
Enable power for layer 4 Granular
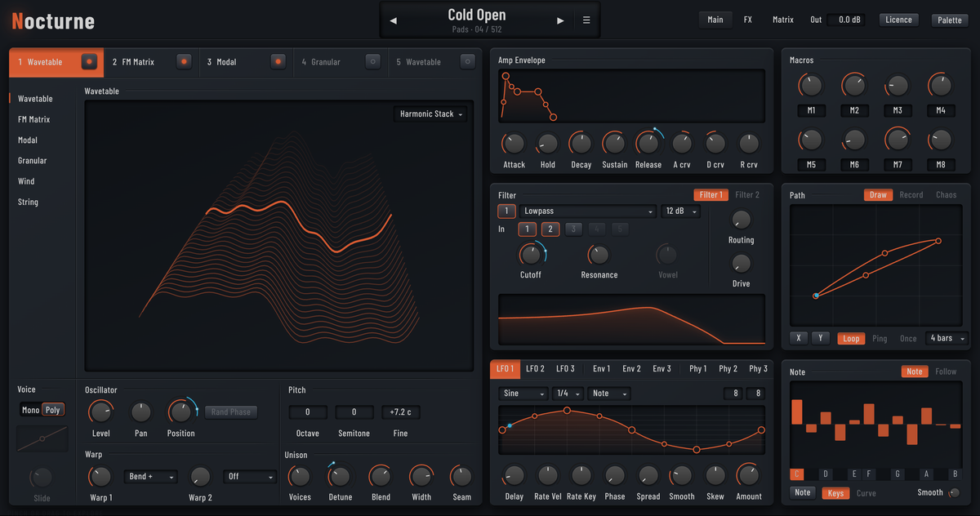(x=373, y=61)
